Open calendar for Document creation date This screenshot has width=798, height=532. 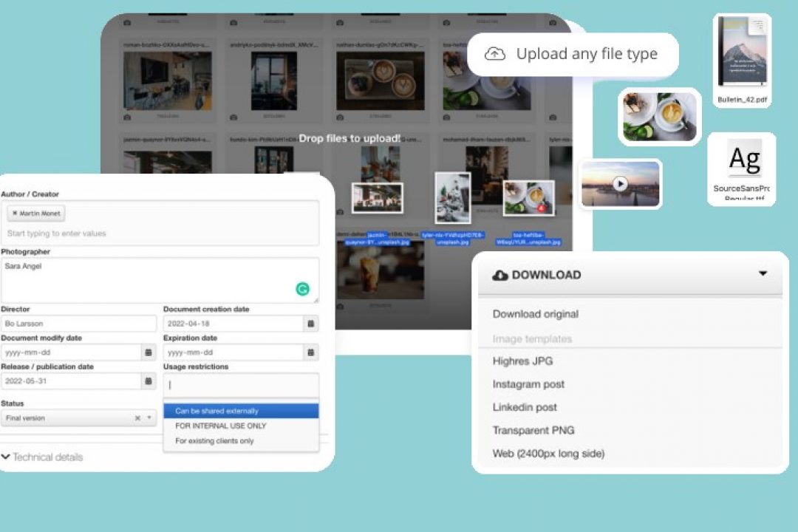pyautogui.click(x=311, y=324)
